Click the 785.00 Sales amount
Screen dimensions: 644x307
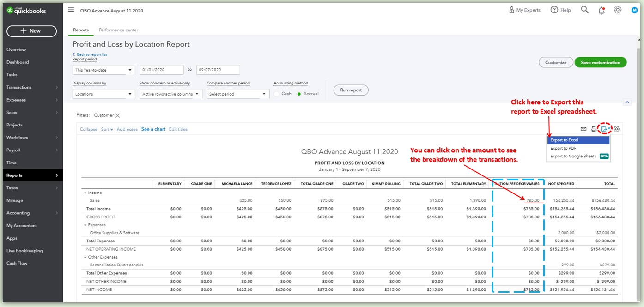click(x=532, y=200)
